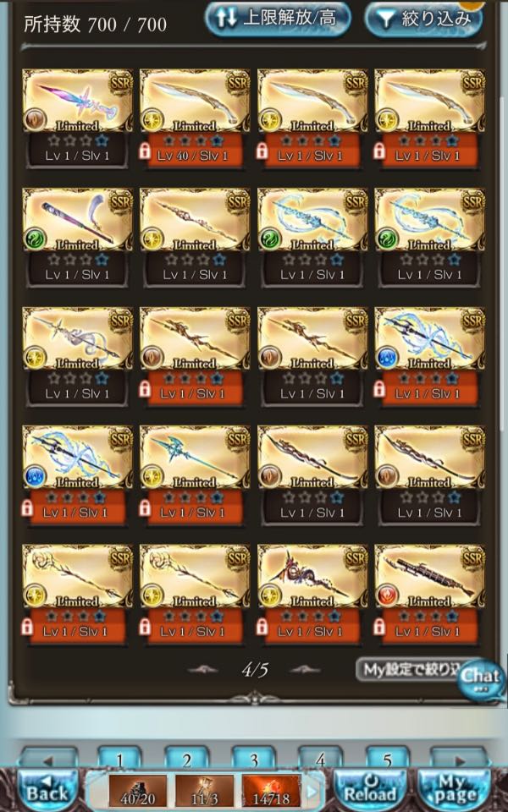Viewport: 508px width, 812px height.
Task: Toggle lock on first water trident weapon
Action: click(379, 389)
